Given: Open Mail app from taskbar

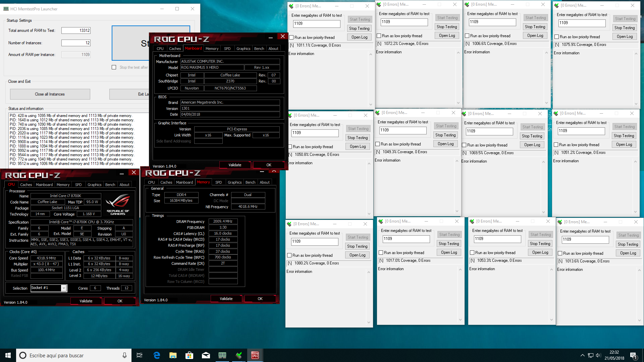Looking at the screenshot, I should (x=206, y=355).
